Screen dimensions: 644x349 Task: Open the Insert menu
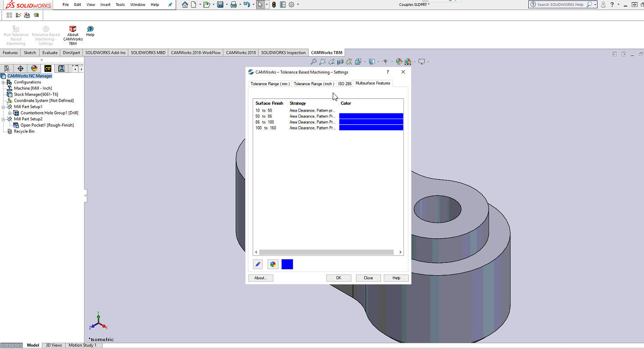(x=105, y=5)
